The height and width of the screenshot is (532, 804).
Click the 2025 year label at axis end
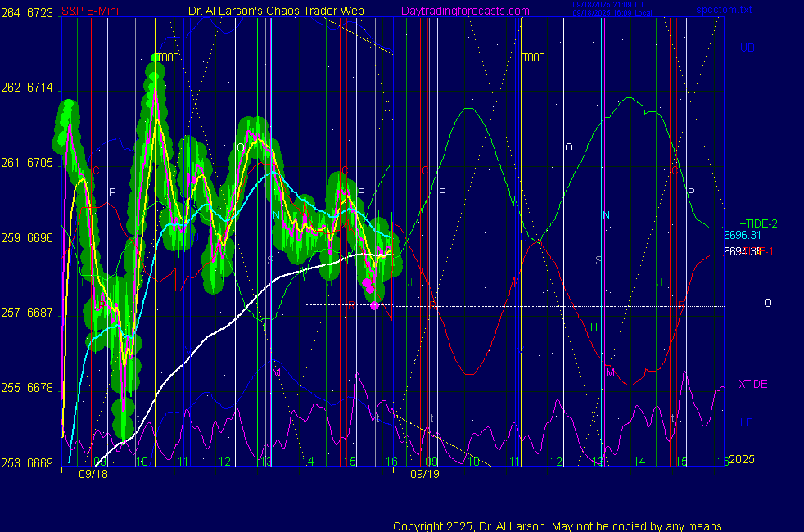pyautogui.click(x=742, y=460)
